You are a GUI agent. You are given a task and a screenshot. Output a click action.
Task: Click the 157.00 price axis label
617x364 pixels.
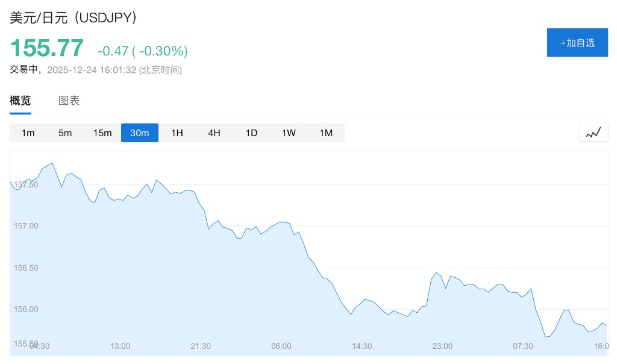pyautogui.click(x=26, y=226)
